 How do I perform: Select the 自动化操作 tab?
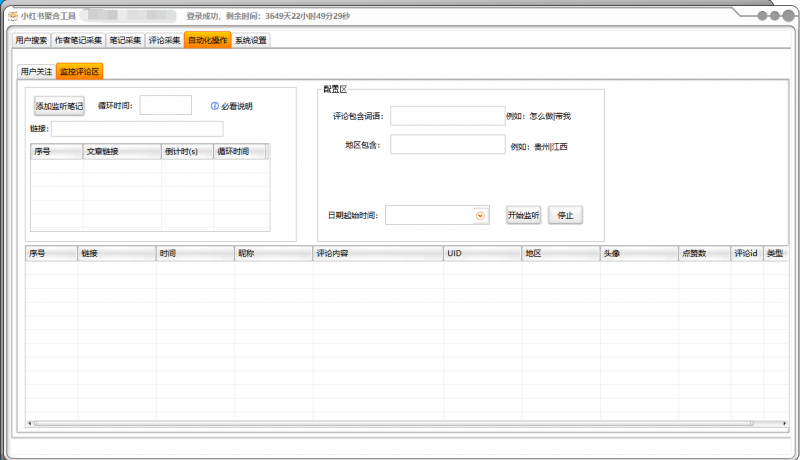(x=208, y=40)
